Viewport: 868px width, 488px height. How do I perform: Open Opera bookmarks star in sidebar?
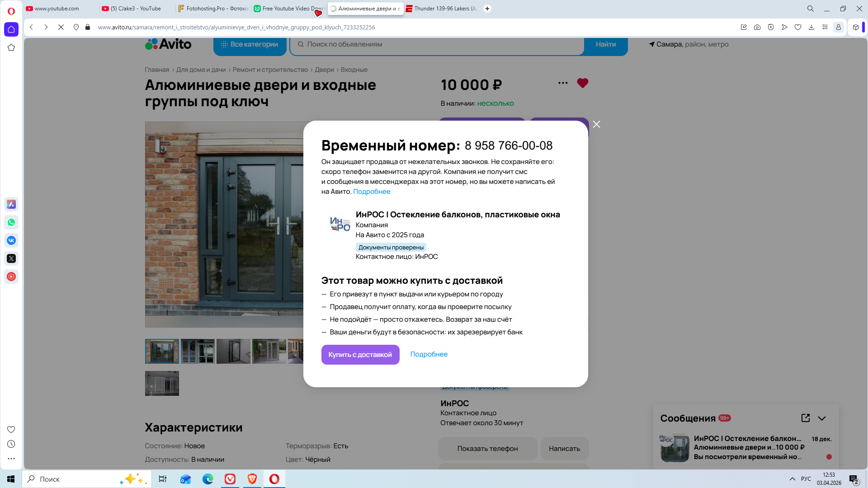click(x=11, y=47)
